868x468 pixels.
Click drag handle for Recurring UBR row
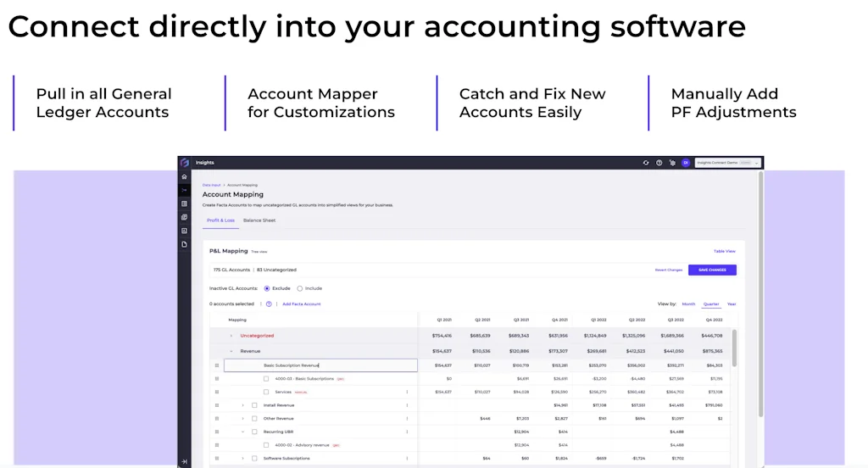[217, 432]
